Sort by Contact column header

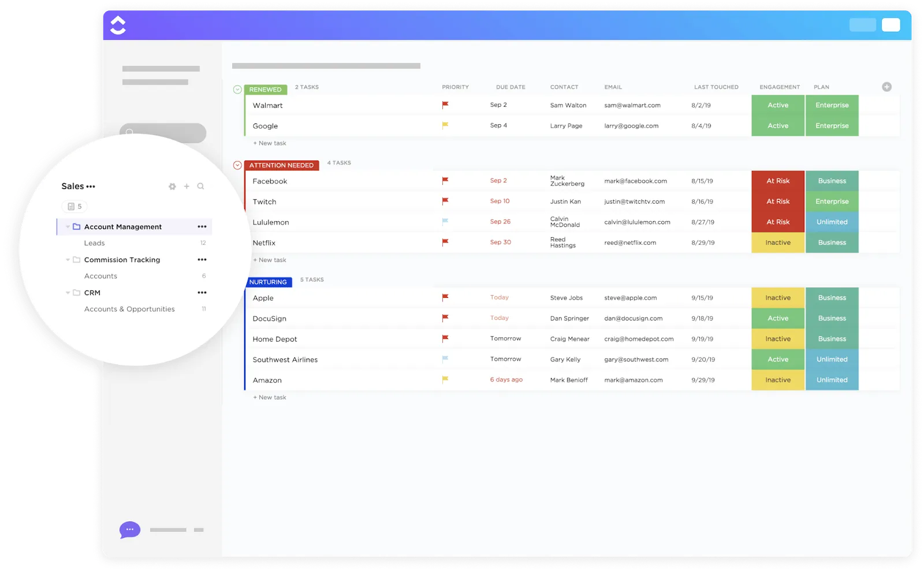point(564,87)
